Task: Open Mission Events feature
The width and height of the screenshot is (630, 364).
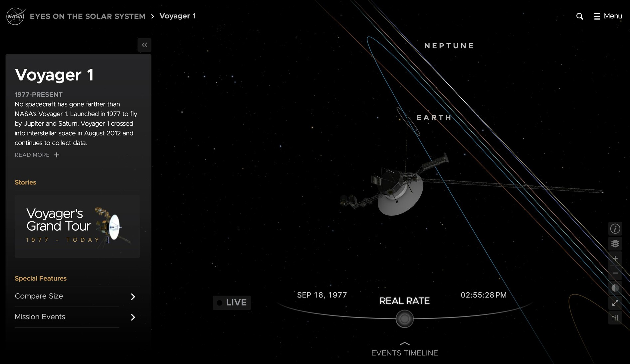Action: [x=75, y=317]
